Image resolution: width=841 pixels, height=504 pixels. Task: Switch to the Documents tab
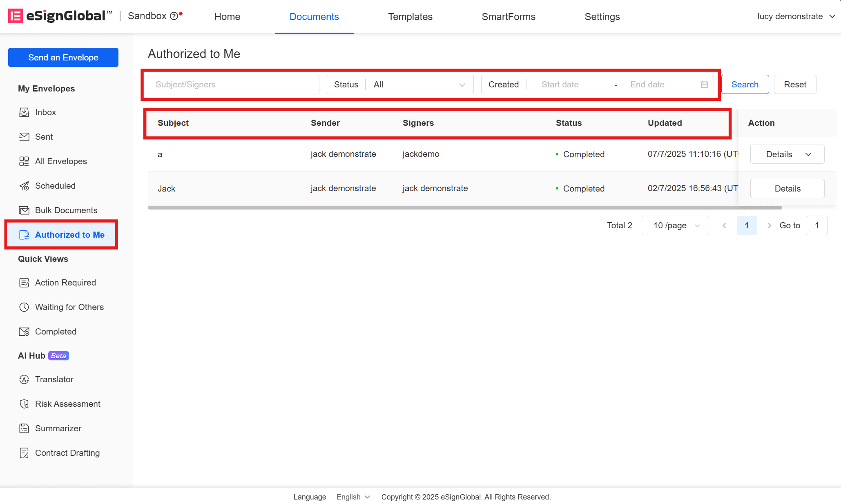(x=314, y=17)
